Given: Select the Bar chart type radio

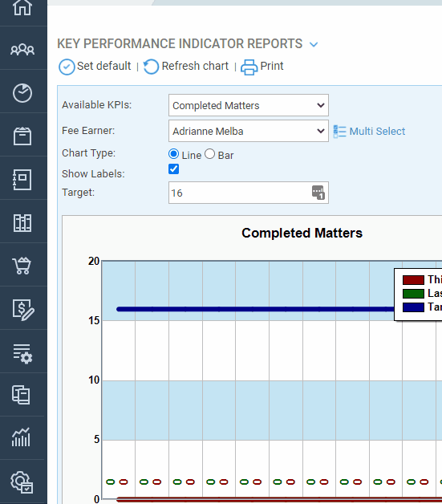Looking at the screenshot, I should coord(209,154).
